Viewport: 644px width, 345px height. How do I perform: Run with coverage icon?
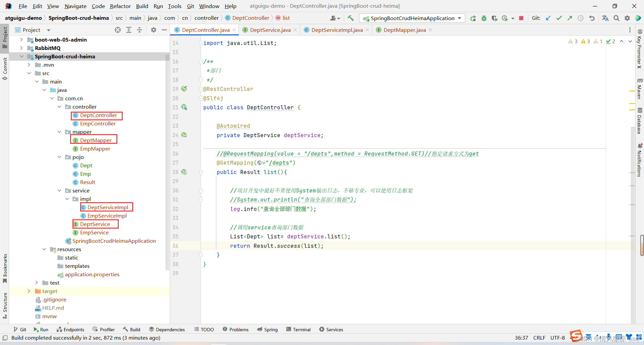tap(494, 18)
